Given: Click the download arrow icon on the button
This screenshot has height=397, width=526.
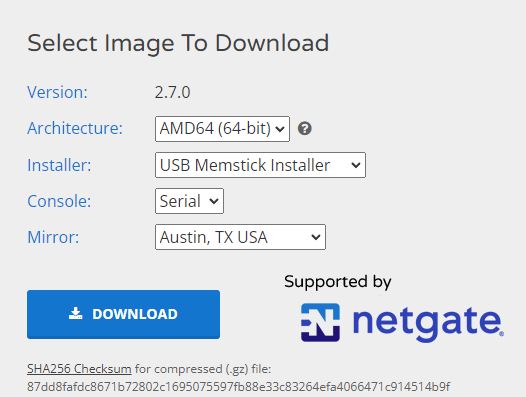Looking at the screenshot, I should pyautogui.click(x=75, y=313).
